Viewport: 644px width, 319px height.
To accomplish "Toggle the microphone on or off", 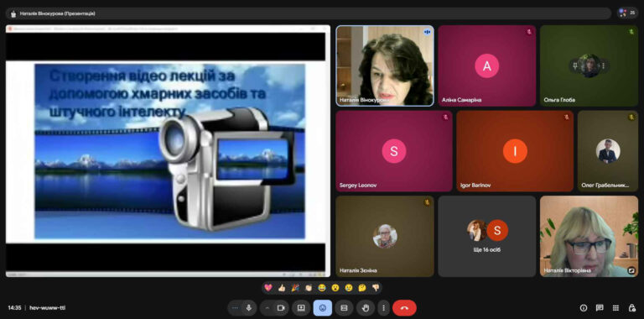I will 248,307.
